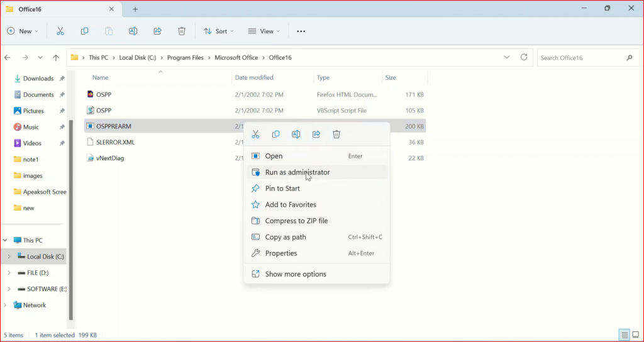This screenshot has width=644, height=342.
Task: Switch to large thumbnails view icon in the status bar
Action: (635, 334)
